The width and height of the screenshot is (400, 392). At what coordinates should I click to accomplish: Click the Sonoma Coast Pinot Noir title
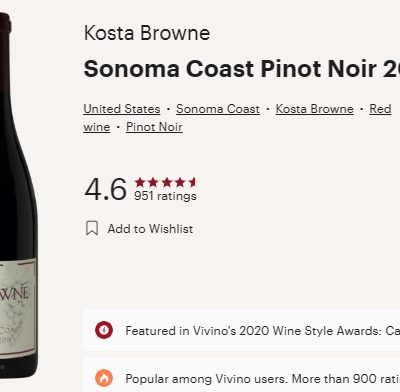tap(242, 69)
